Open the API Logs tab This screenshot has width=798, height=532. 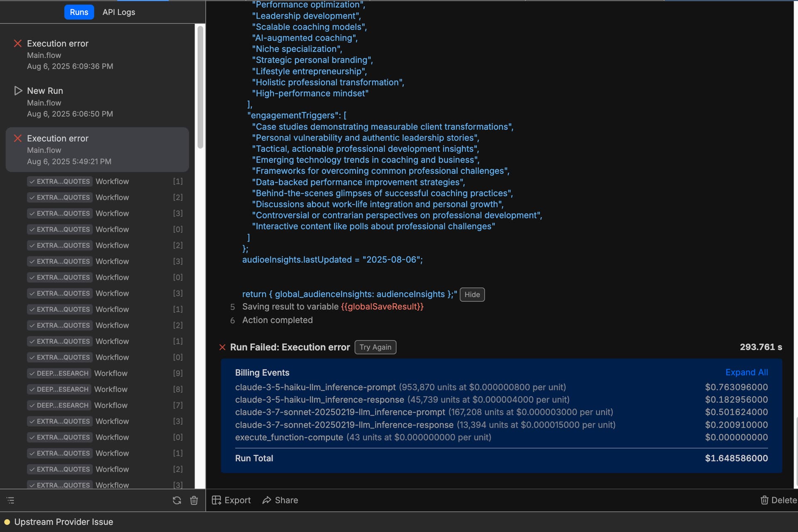pyautogui.click(x=119, y=12)
